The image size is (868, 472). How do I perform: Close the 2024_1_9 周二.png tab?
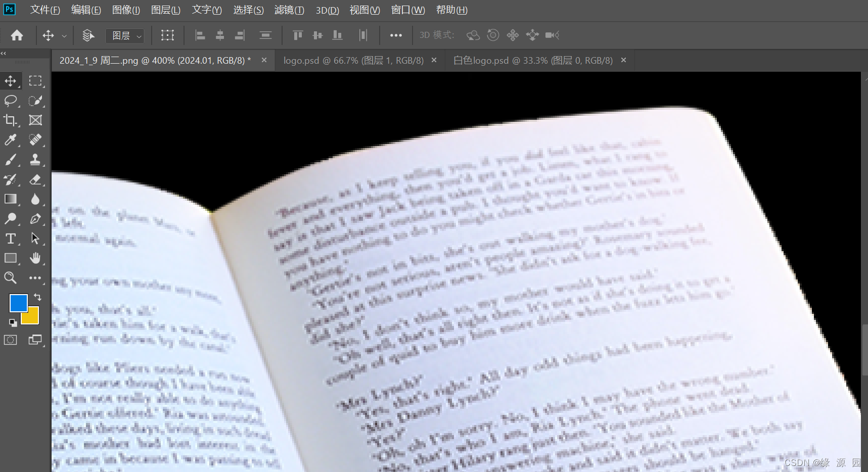click(264, 60)
